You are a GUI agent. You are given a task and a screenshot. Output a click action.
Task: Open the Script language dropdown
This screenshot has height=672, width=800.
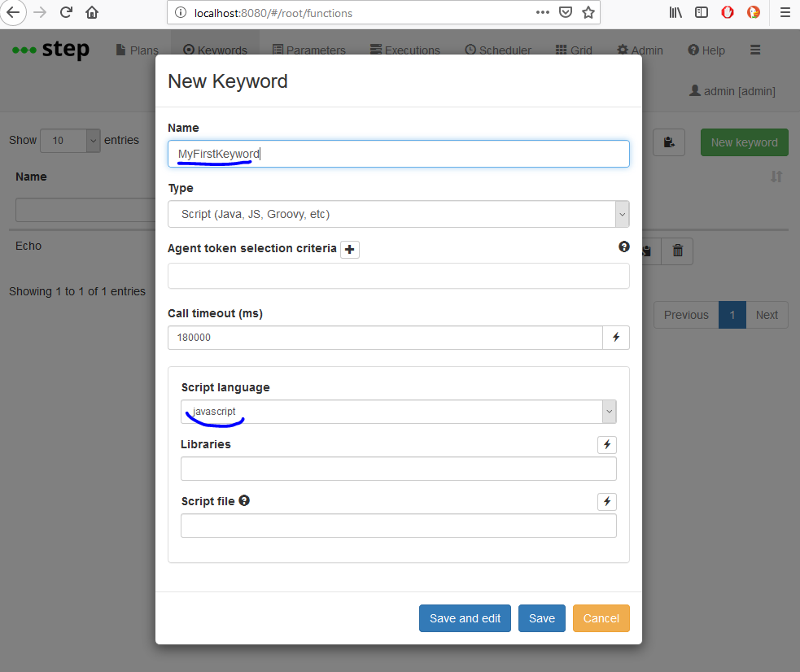click(x=399, y=412)
